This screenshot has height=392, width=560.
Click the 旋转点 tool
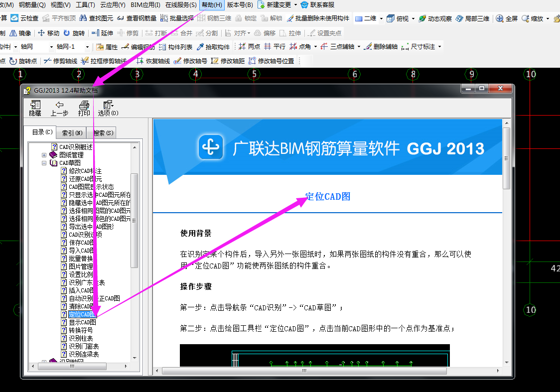[23, 61]
